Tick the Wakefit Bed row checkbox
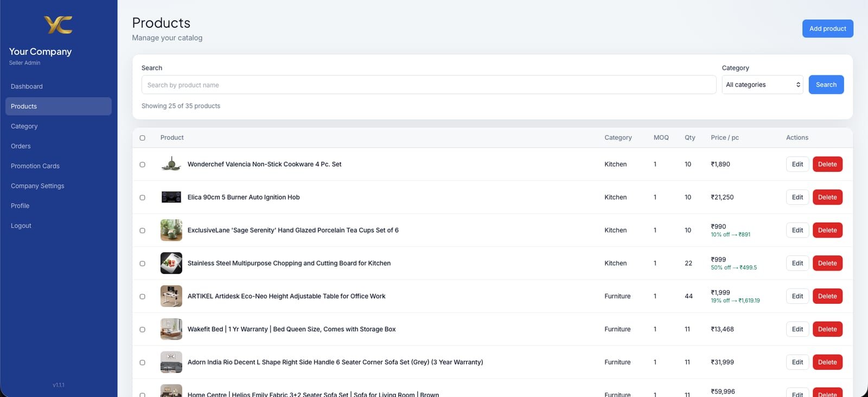This screenshot has width=868, height=397. pos(143,330)
